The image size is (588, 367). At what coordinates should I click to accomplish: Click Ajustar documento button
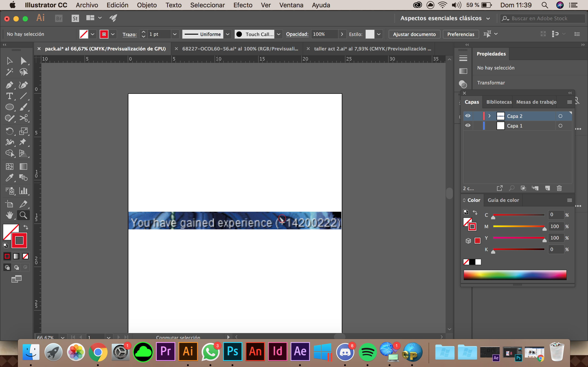[414, 34]
